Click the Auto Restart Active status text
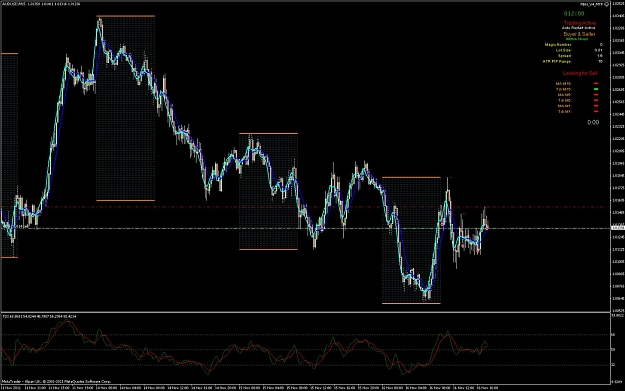This screenshot has width=625, height=391. click(579, 28)
